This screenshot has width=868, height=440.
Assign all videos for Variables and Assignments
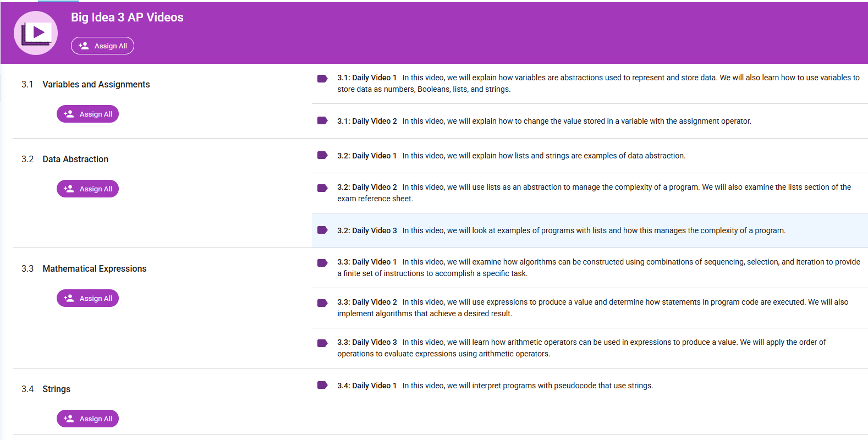pyautogui.click(x=87, y=114)
